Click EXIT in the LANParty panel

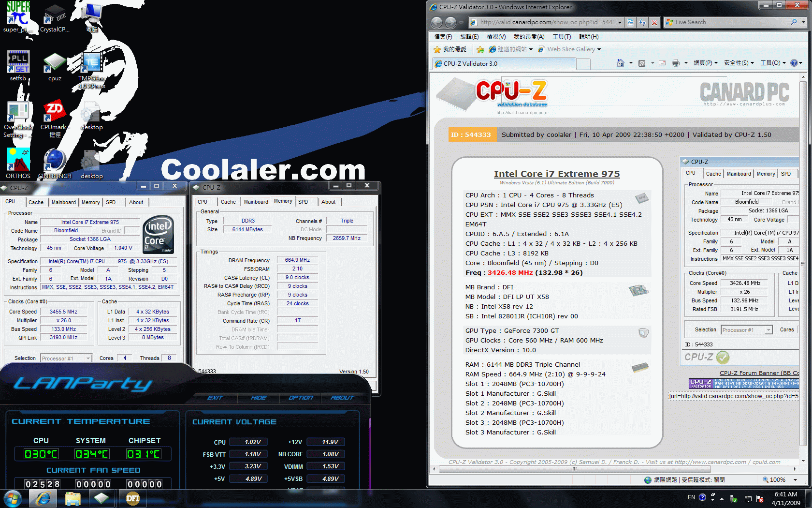tap(215, 398)
